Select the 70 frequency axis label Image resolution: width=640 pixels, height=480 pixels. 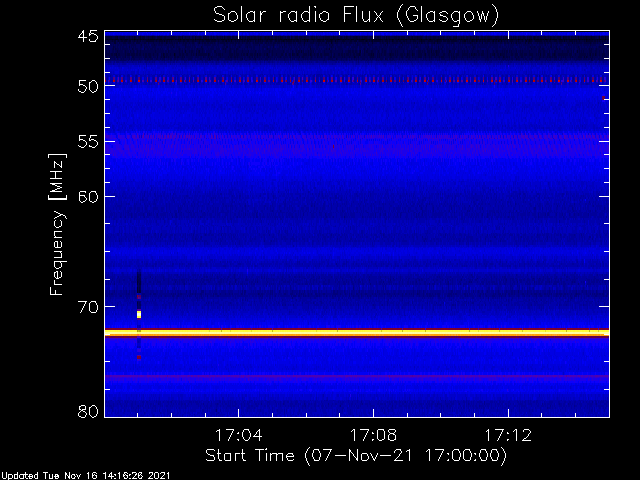click(x=88, y=307)
